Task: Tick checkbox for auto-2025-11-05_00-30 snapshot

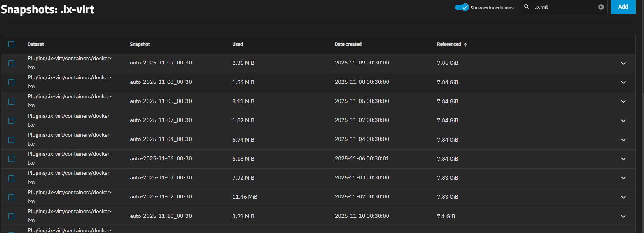Action: 11,102
